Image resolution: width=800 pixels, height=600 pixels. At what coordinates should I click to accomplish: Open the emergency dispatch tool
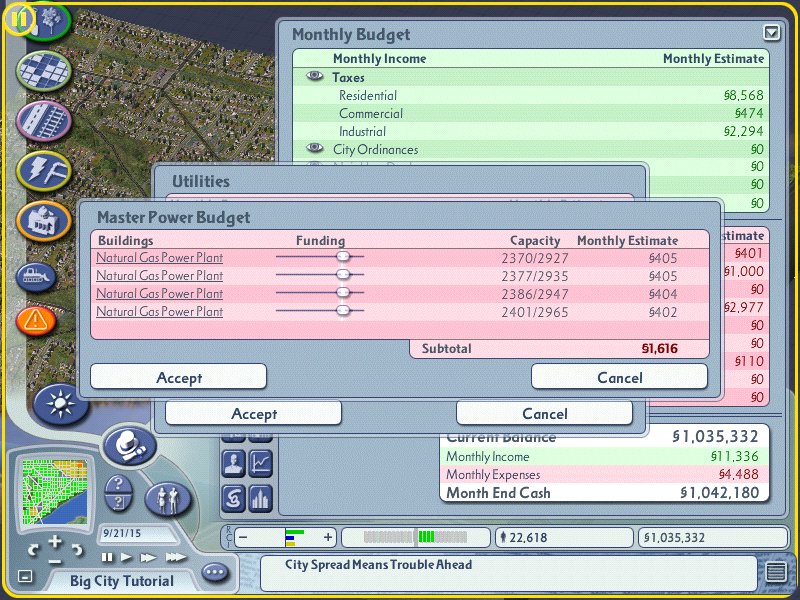[37, 320]
